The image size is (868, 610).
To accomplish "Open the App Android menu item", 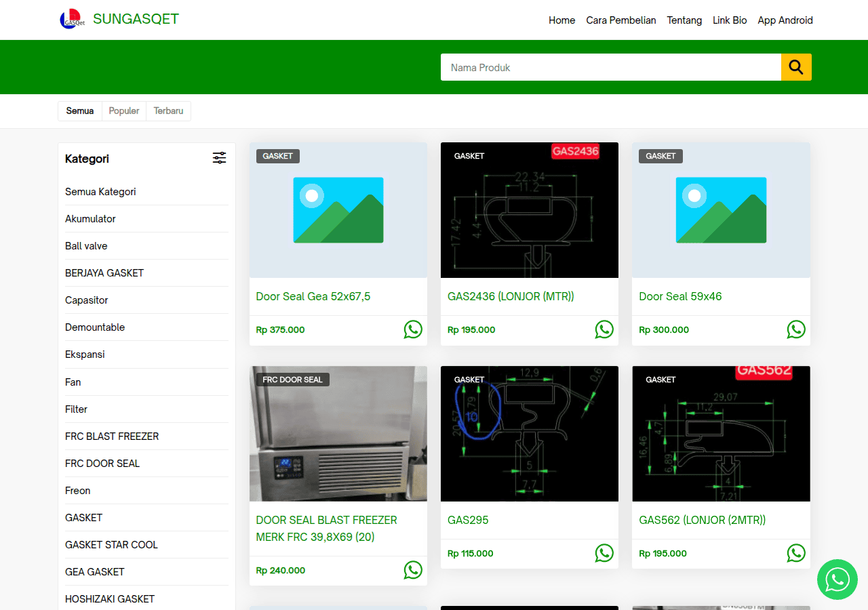I will tap(785, 20).
